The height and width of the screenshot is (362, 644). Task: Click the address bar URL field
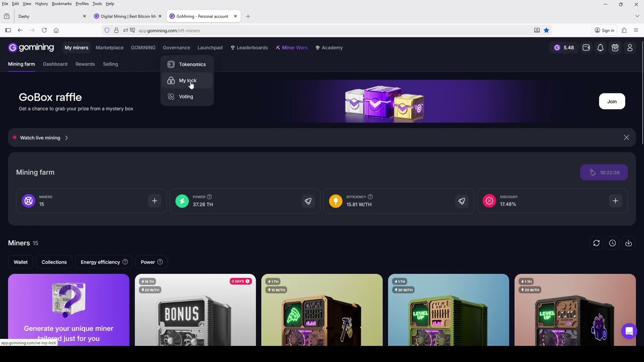point(332,30)
